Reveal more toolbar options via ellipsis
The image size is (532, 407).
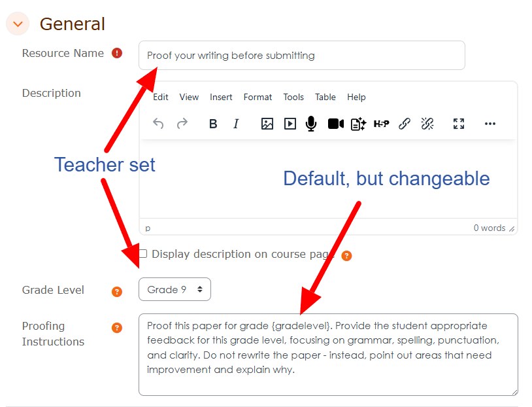490,124
